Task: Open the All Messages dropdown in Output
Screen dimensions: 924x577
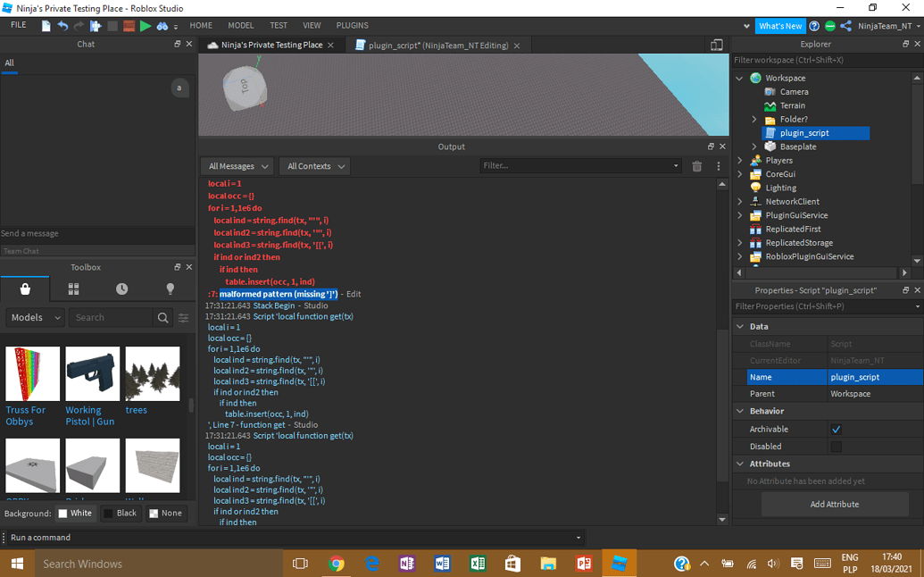Action: tap(236, 165)
